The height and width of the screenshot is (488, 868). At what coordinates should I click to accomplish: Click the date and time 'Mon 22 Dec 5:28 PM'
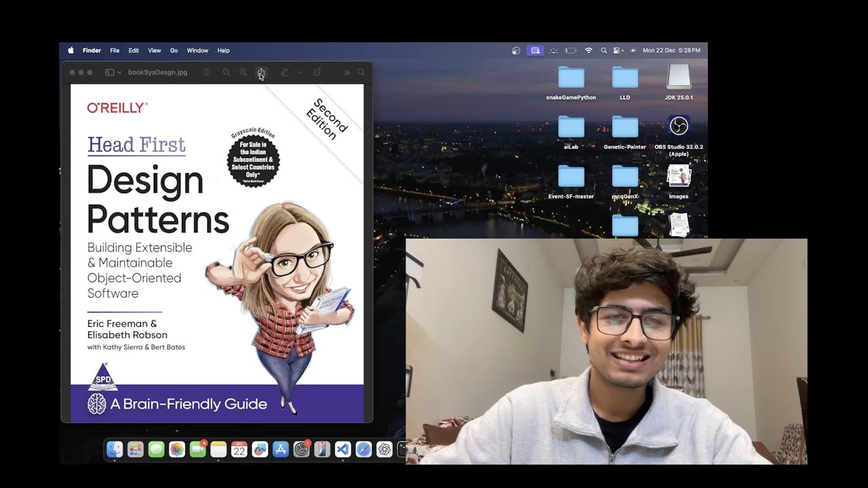[x=671, y=50]
